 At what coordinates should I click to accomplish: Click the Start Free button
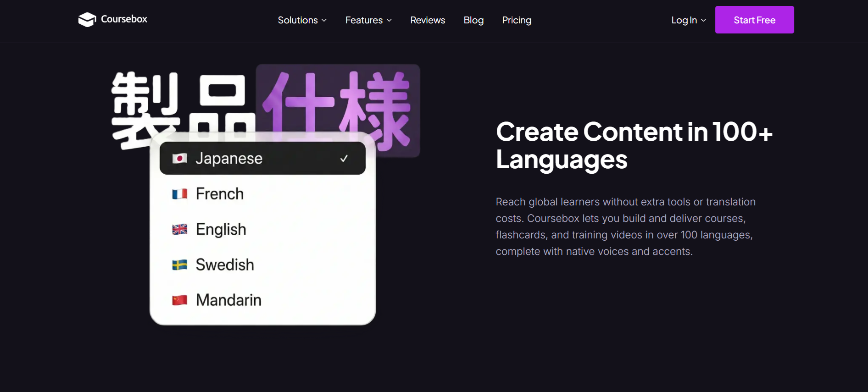click(755, 20)
